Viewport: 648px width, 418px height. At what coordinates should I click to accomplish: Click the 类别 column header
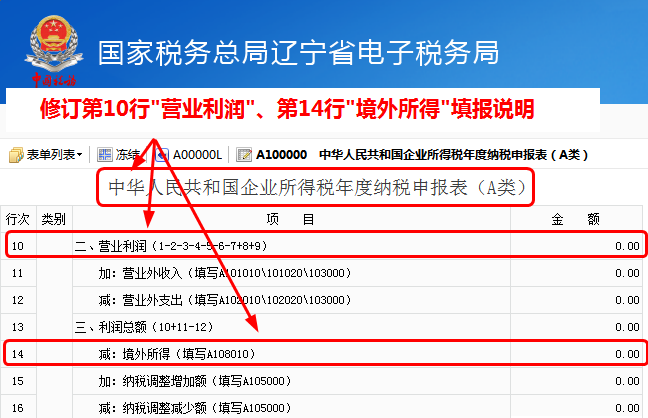click(x=54, y=219)
